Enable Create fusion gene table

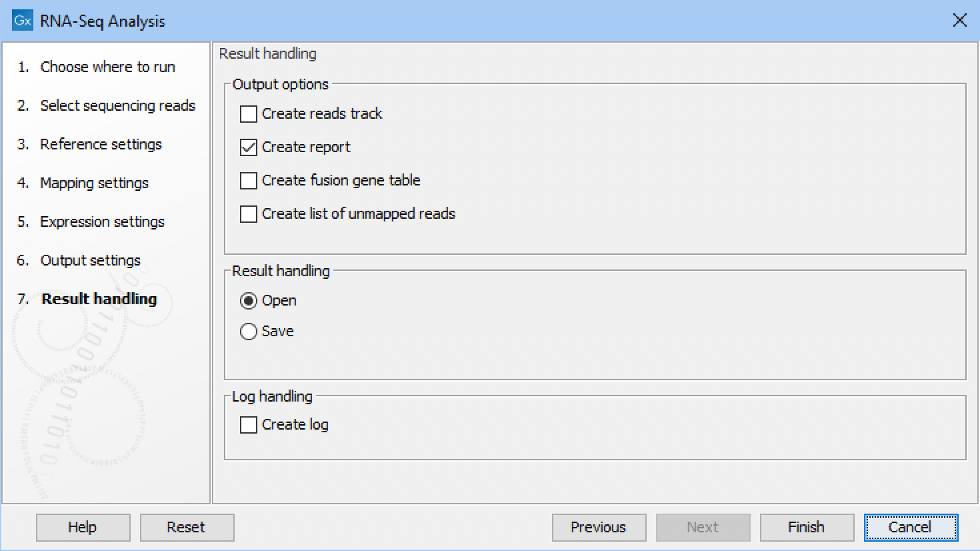click(249, 181)
